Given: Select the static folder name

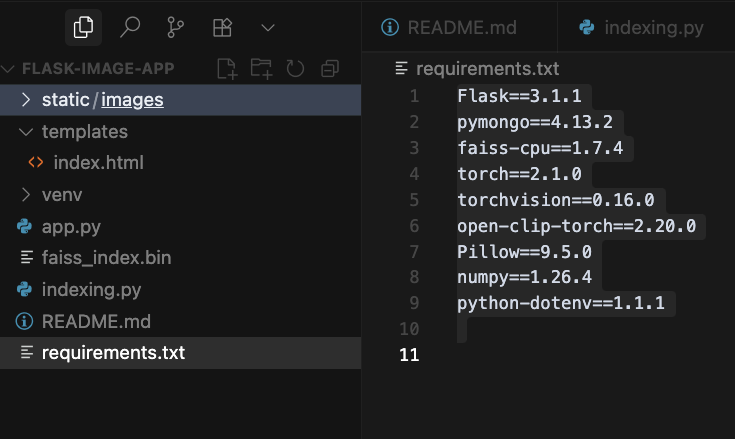Looking at the screenshot, I should 66,100.
